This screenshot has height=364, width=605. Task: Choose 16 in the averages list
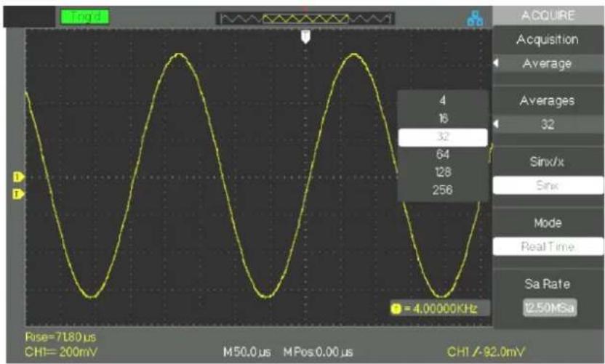click(443, 118)
